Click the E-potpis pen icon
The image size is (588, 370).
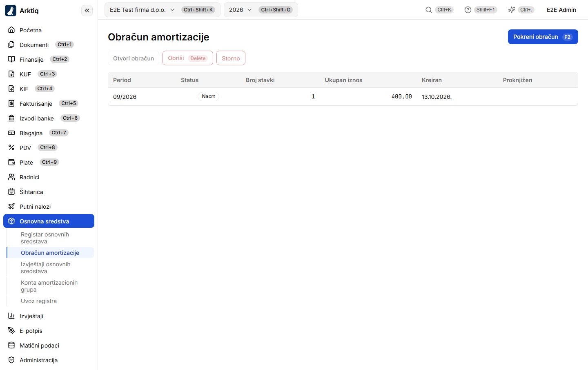11,330
